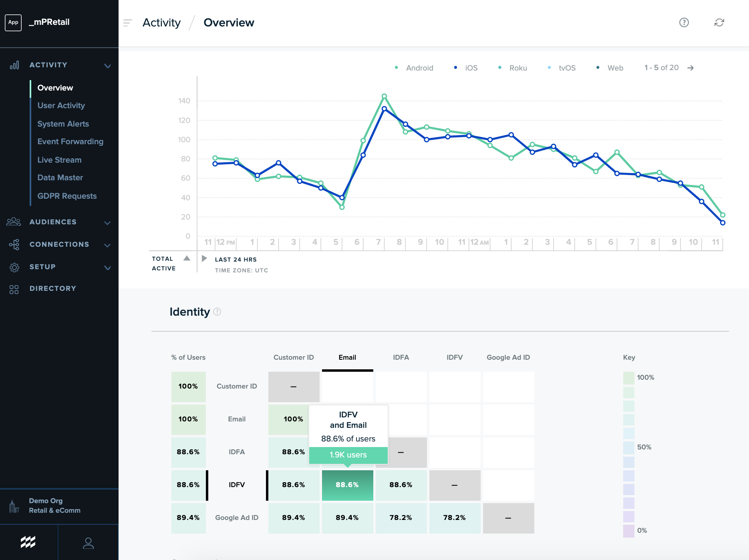Click the play triangle beside Last 24 Hrs

[x=204, y=258]
